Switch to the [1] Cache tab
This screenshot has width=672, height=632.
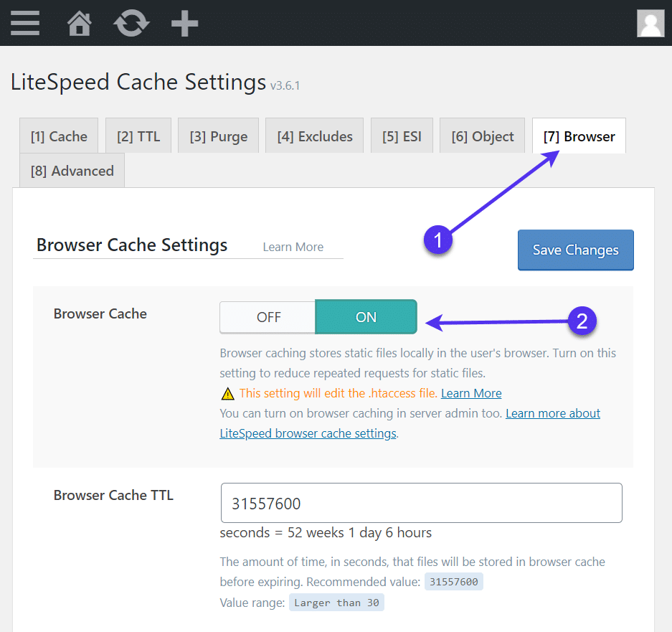point(59,136)
